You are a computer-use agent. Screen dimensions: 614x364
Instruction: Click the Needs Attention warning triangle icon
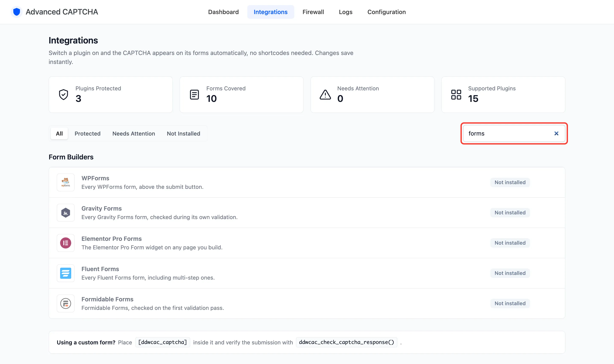(x=325, y=94)
